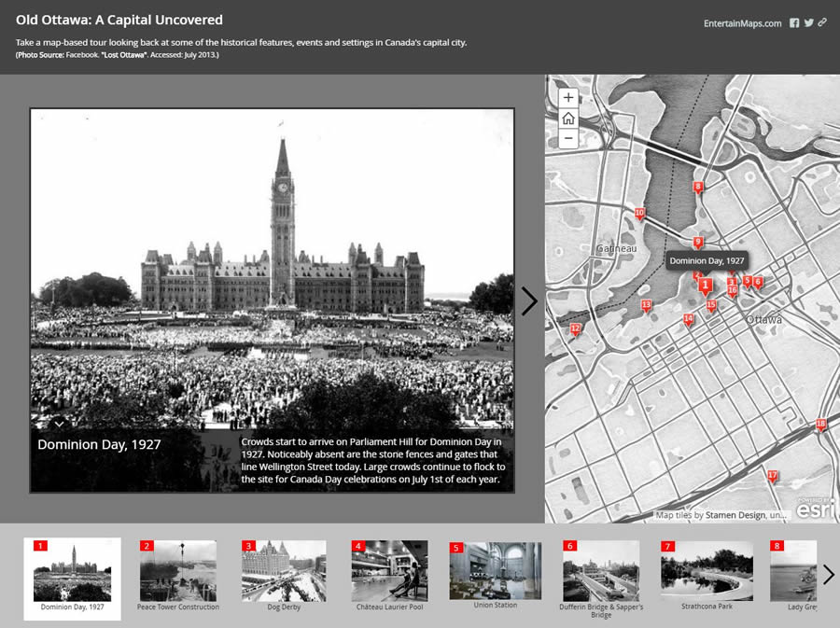The height and width of the screenshot is (628, 840).
Task: Click the Dominion Day, 1927 map popup
Action: pyautogui.click(x=706, y=260)
